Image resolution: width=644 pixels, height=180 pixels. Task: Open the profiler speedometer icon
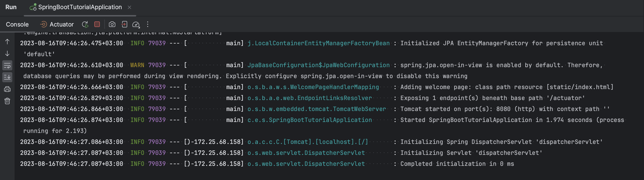tap(136, 24)
